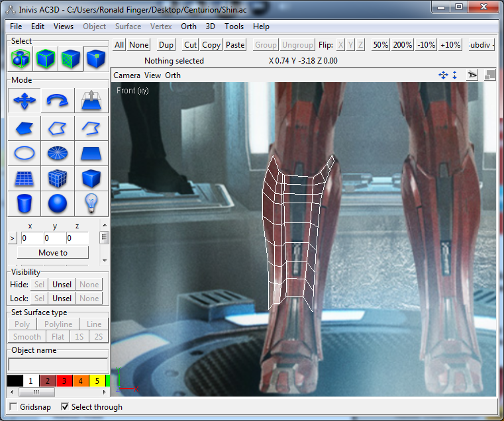Create a plain Cube object
The height and width of the screenshot is (421, 504).
tap(91, 178)
